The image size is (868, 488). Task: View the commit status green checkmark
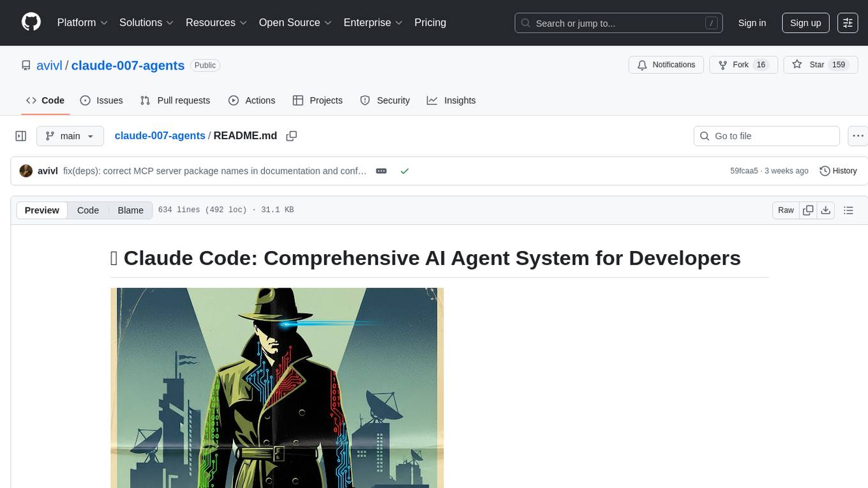click(x=404, y=171)
